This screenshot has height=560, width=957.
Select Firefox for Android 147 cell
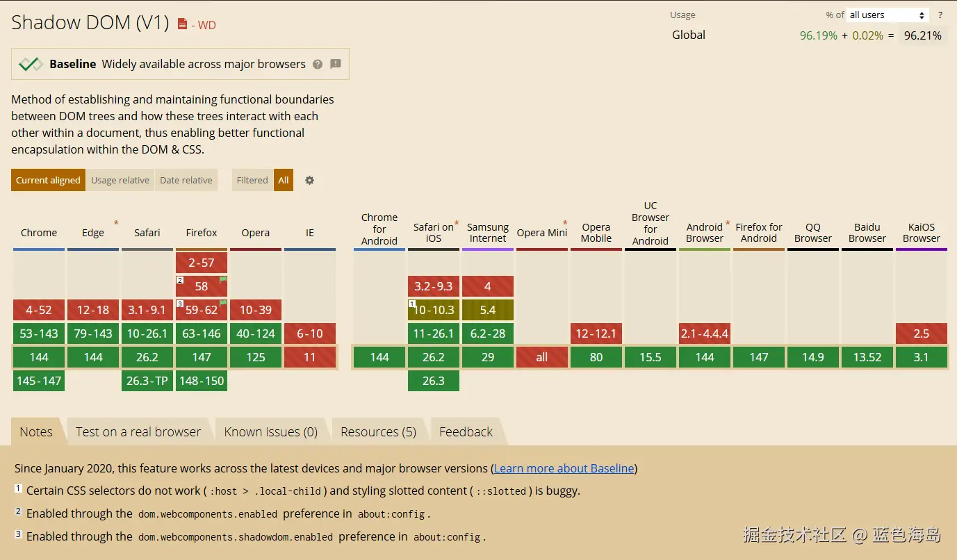[x=759, y=357]
